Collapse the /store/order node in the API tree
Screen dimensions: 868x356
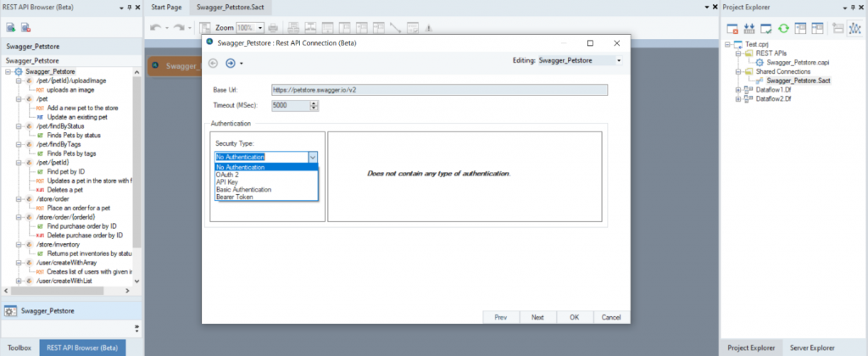(18, 200)
